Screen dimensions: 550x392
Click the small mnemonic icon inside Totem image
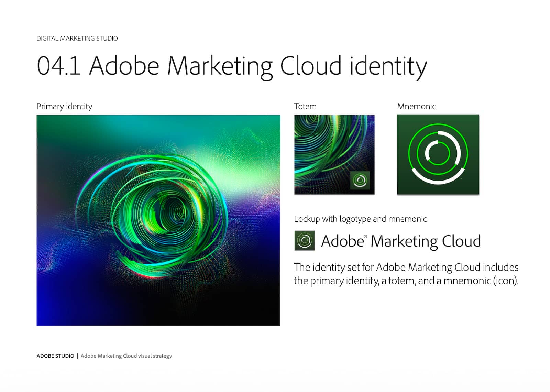[360, 180]
